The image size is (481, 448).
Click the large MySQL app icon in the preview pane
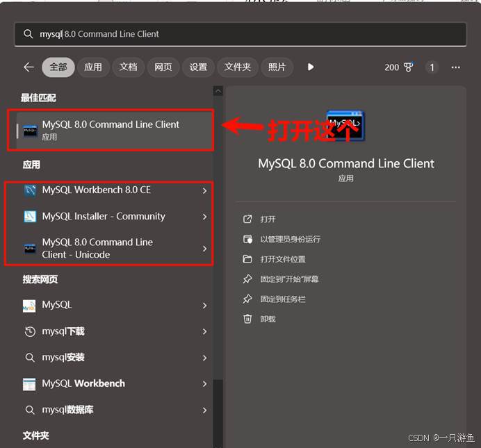345,125
